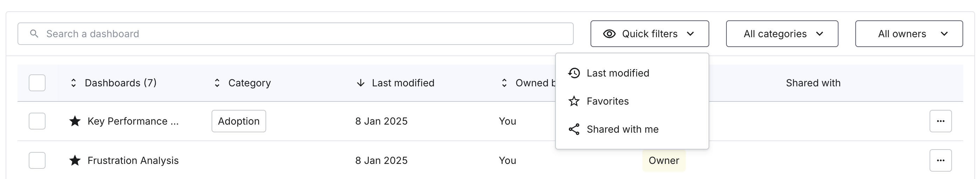This screenshot has width=980, height=179.
Task: Check the Frustration Analysis row checkbox
Action: pyautogui.click(x=37, y=160)
